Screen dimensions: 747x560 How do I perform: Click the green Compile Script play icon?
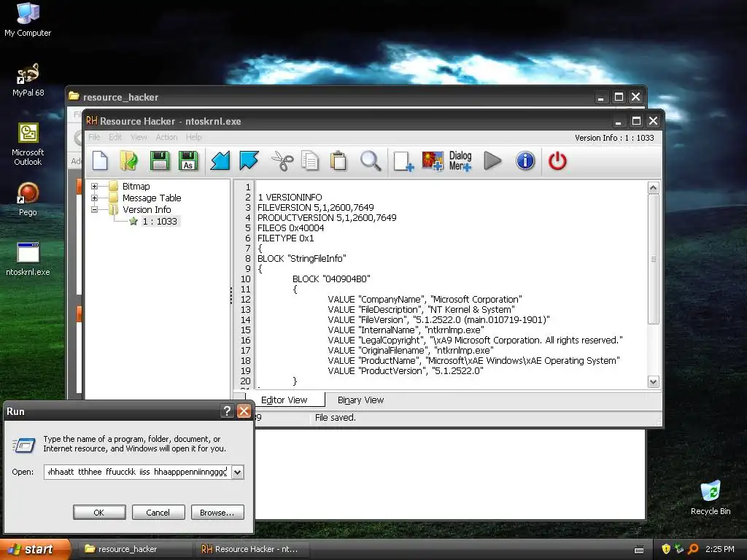click(492, 160)
